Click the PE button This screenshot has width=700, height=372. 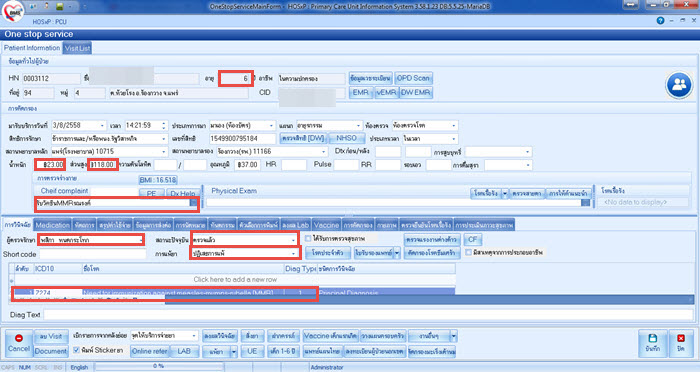152,193
